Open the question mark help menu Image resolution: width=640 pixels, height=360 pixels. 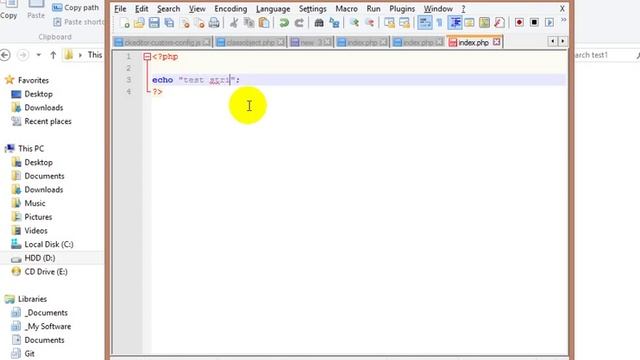pyautogui.click(x=463, y=9)
